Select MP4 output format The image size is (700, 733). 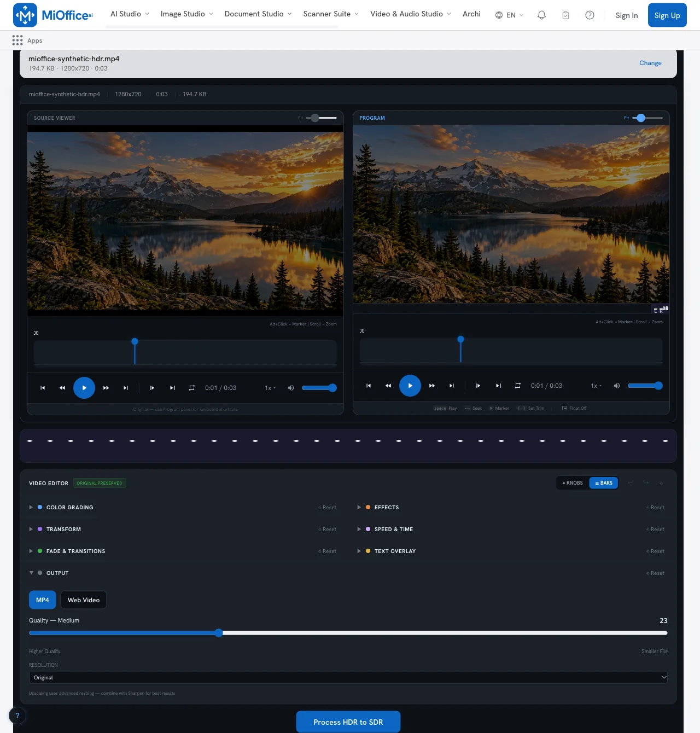(43, 600)
